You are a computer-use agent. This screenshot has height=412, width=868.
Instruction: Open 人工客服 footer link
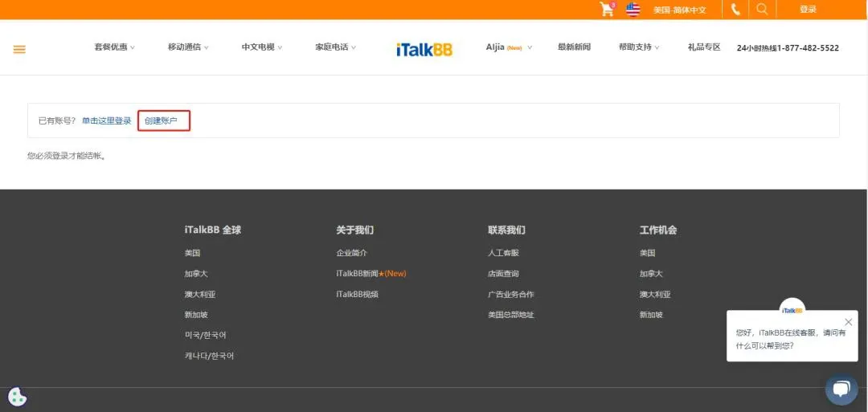point(503,253)
